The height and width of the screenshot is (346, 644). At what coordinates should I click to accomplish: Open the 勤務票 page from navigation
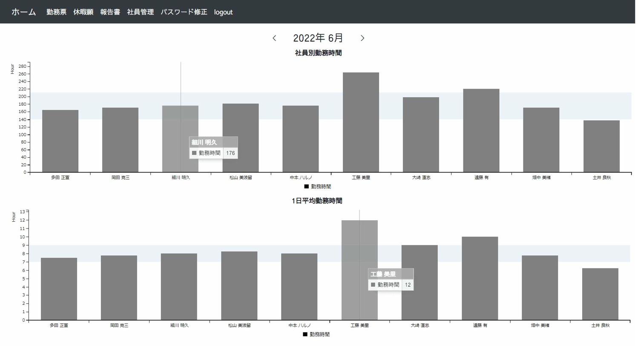[x=56, y=12]
